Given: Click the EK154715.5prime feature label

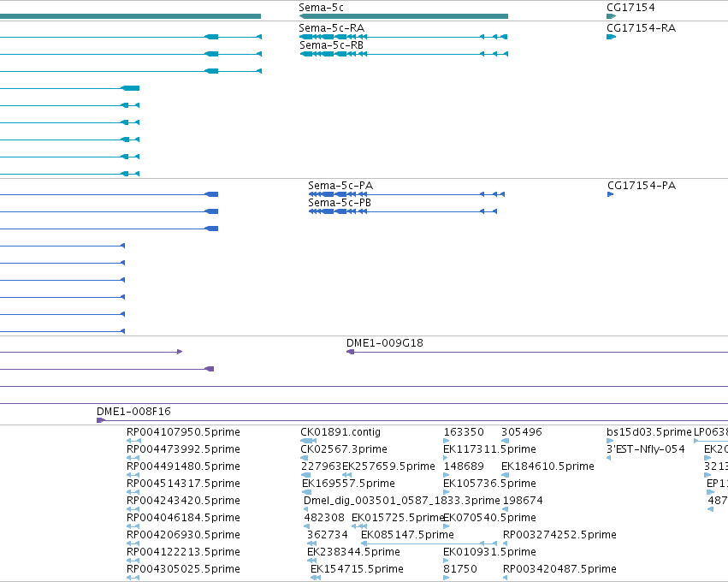Looking at the screenshot, I should [x=357, y=569].
